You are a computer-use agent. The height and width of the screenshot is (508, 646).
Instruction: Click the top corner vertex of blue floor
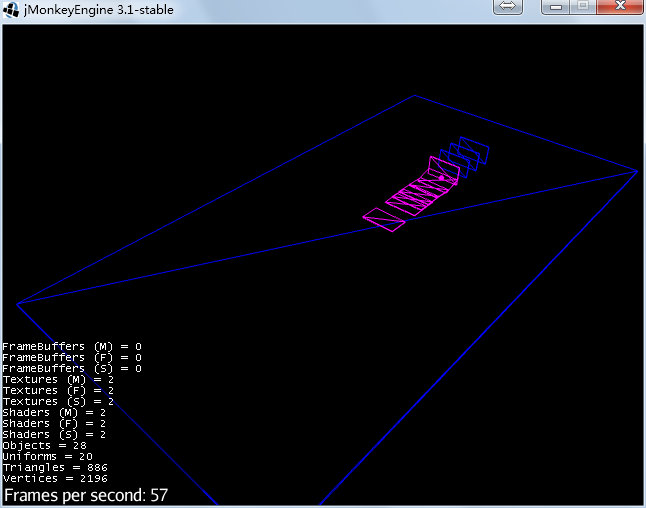click(x=415, y=96)
